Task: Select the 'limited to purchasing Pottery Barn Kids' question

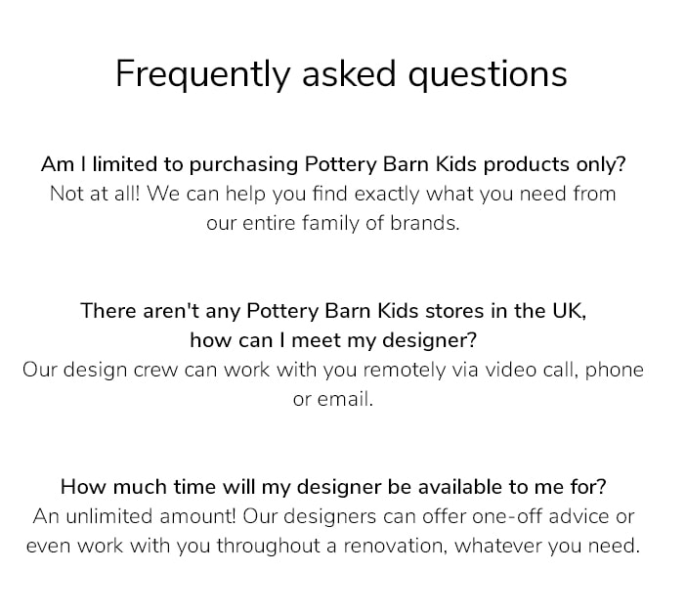Action: point(333,164)
